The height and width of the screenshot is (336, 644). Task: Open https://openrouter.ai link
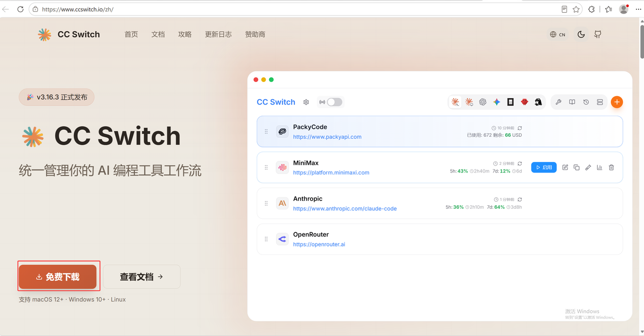(319, 244)
